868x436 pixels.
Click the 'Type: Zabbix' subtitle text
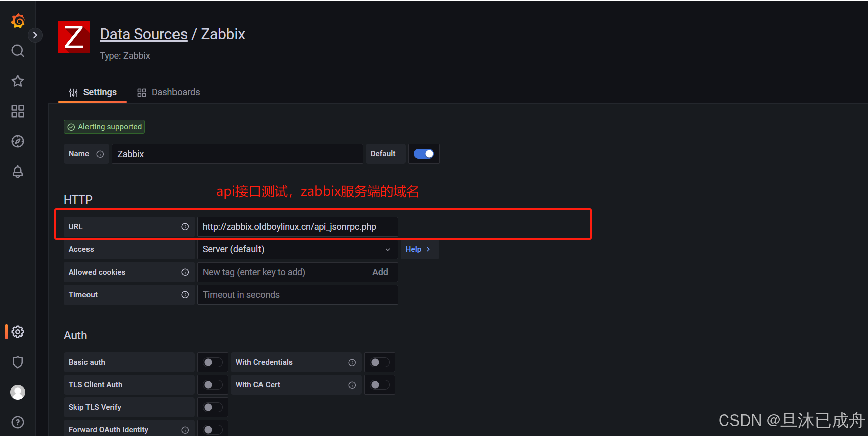pos(125,56)
